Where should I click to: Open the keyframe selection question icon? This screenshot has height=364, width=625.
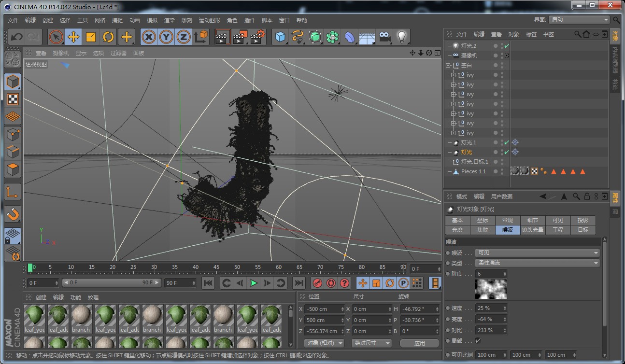coord(344,283)
